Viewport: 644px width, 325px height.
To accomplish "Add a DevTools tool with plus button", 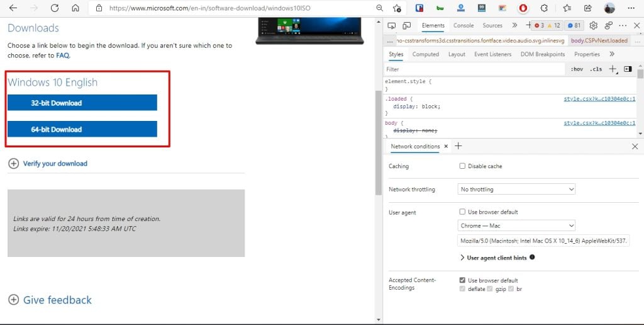I will 528,25.
